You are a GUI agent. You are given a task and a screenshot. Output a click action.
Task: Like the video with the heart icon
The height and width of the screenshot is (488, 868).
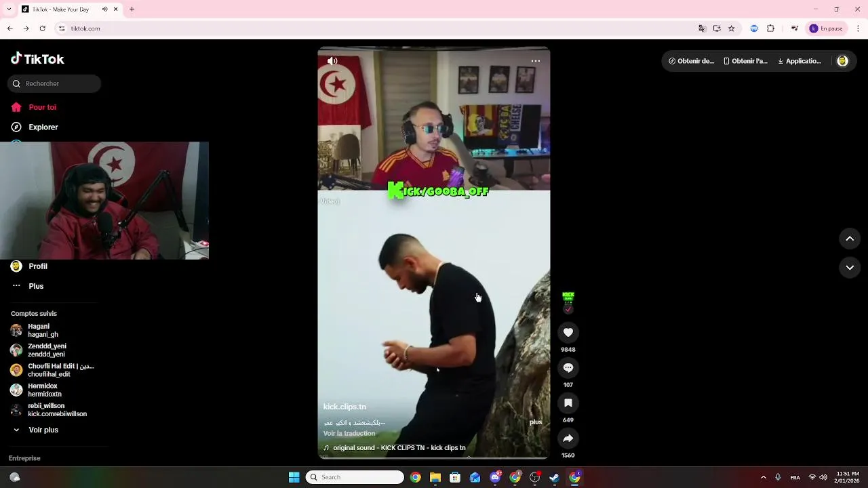568,332
